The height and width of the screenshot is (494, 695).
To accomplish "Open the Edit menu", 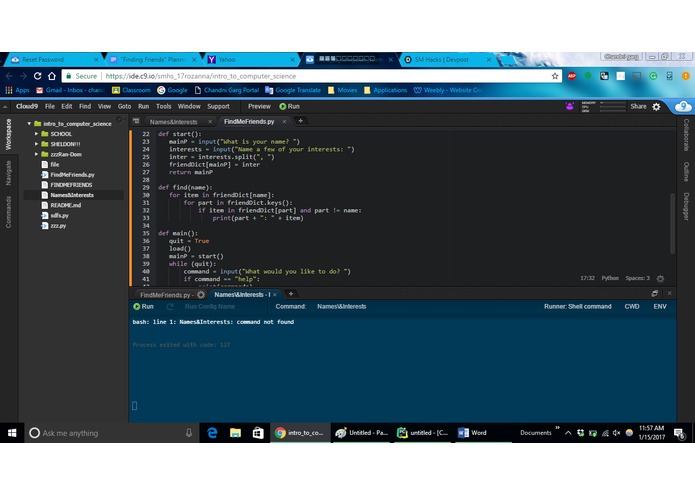I will click(x=66, y=106).
